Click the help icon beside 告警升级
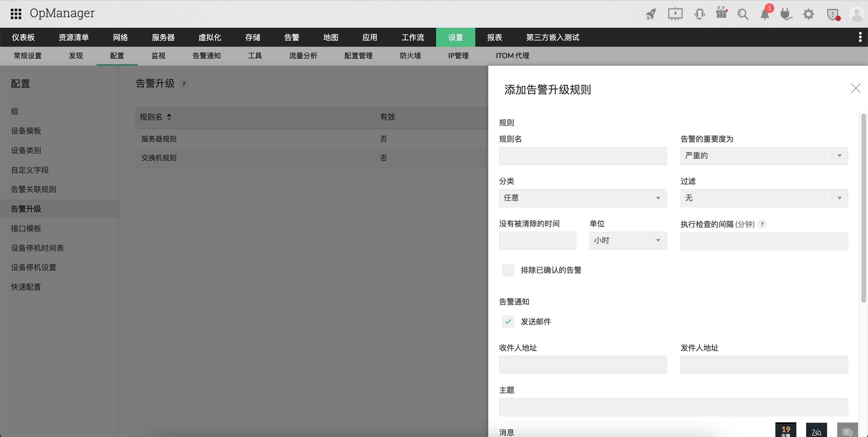This screenshot has width=868, height=437. 184,84
